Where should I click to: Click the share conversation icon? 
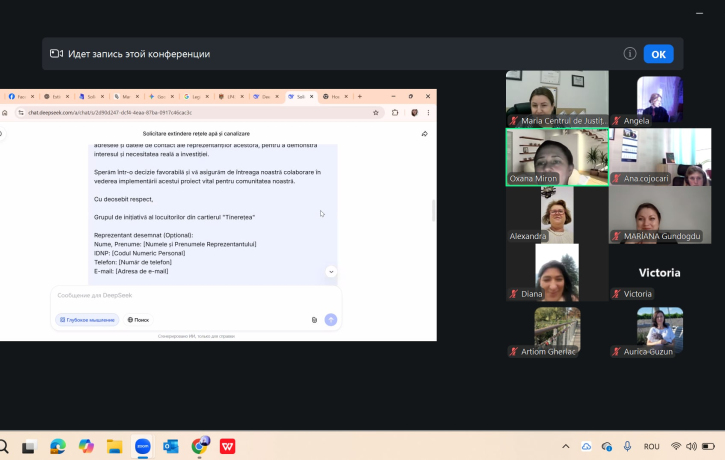(x=424, y=133)
